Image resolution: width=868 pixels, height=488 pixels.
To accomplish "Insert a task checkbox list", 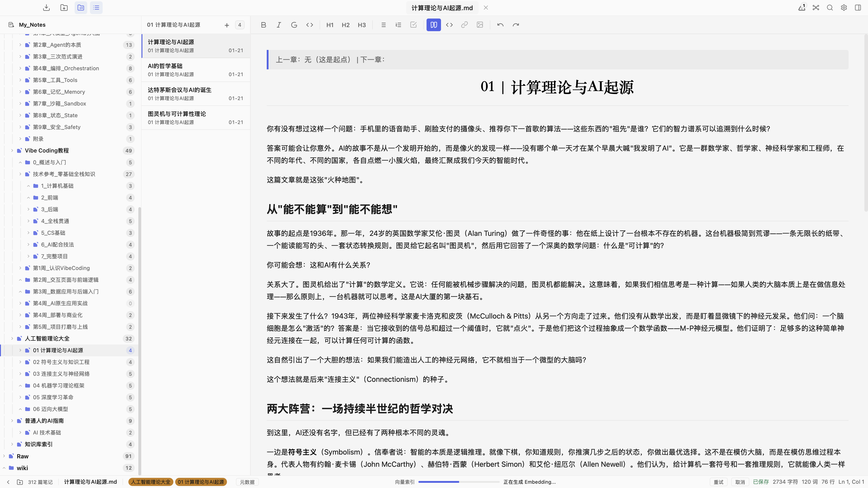I will (x=413, y=25).
